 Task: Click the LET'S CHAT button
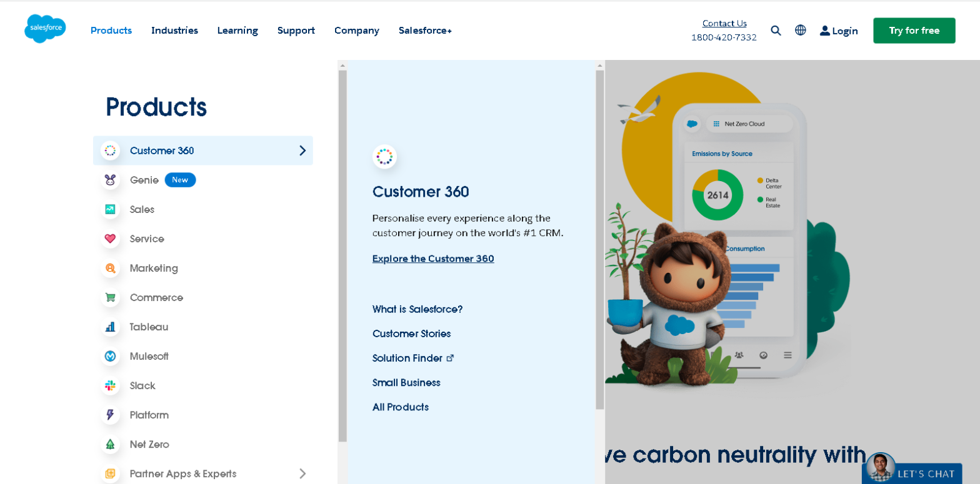tap(912, 473)
